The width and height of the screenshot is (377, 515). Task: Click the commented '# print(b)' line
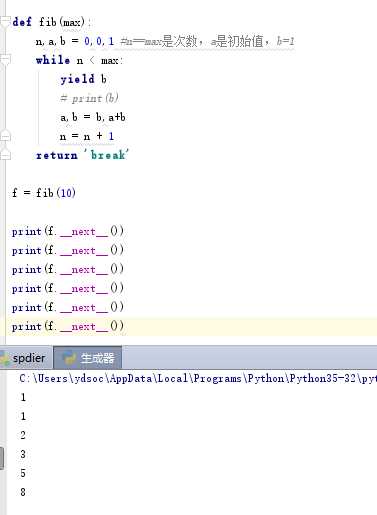89,98
